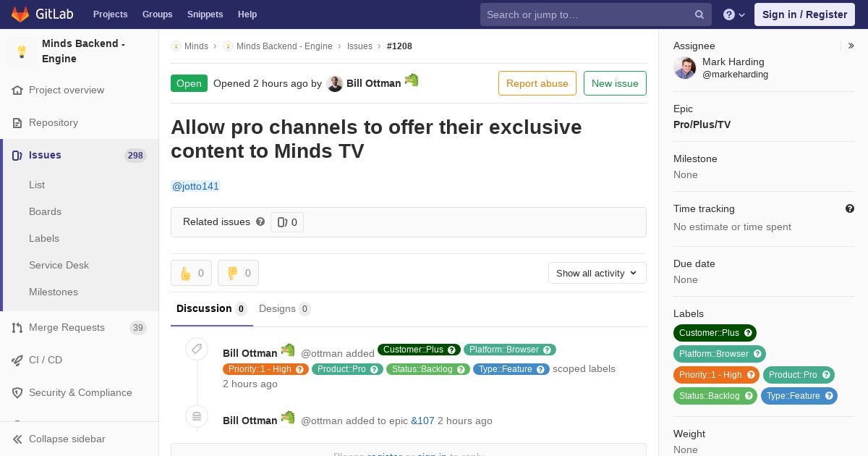Click help icon on Status::Backlog sidebar label

click(x=749, y=396)
